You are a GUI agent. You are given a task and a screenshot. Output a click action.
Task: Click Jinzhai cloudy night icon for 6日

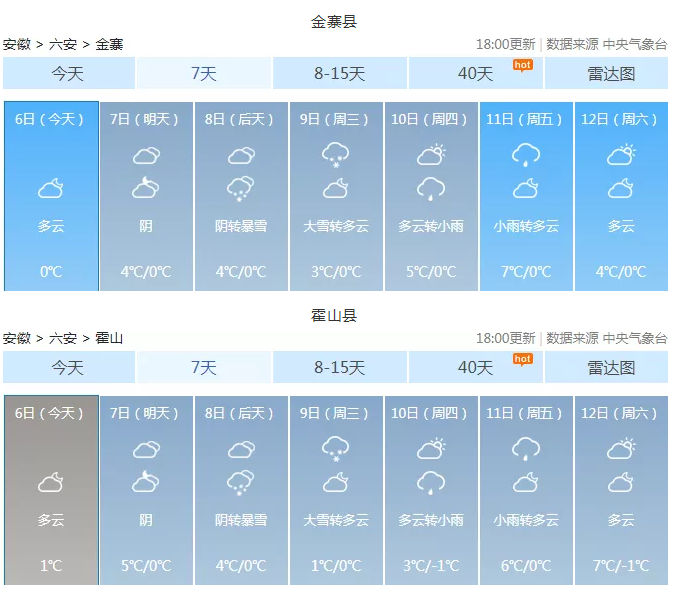[51, 187]
